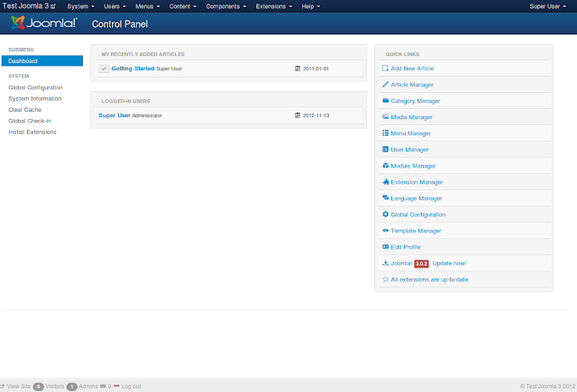
Task: Open the System dropdown menu
Action: (80, 6)
